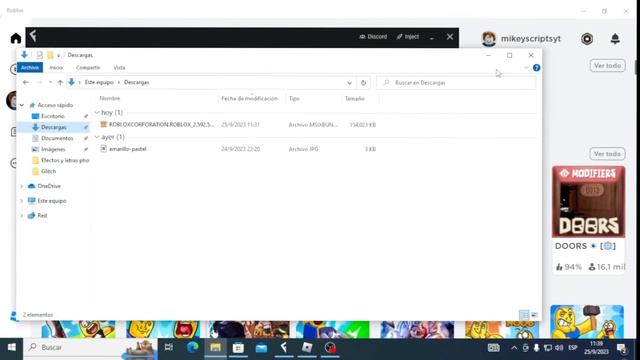Open Imágenes in quick access
Viewport: 640px width, 360px height.
point(53,149)
